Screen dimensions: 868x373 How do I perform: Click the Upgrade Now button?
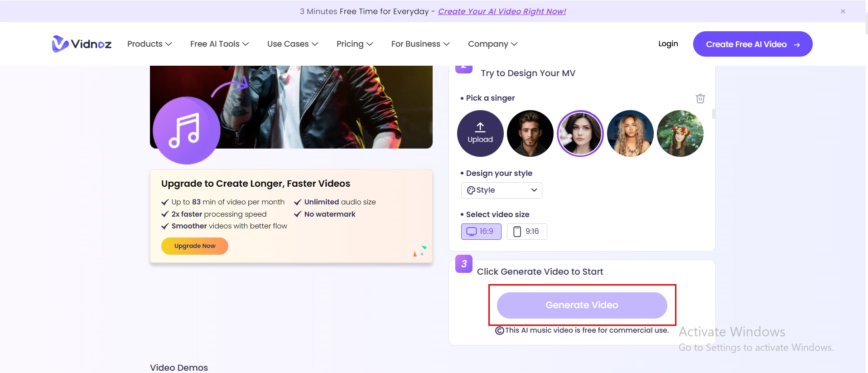pyautogui.click(x=195, y=246)
